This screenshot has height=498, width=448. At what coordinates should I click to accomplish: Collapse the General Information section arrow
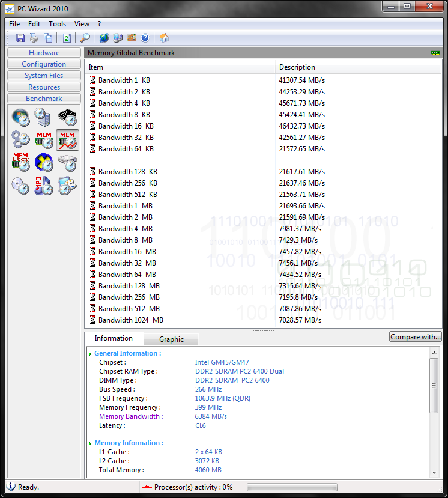(90, 354)
